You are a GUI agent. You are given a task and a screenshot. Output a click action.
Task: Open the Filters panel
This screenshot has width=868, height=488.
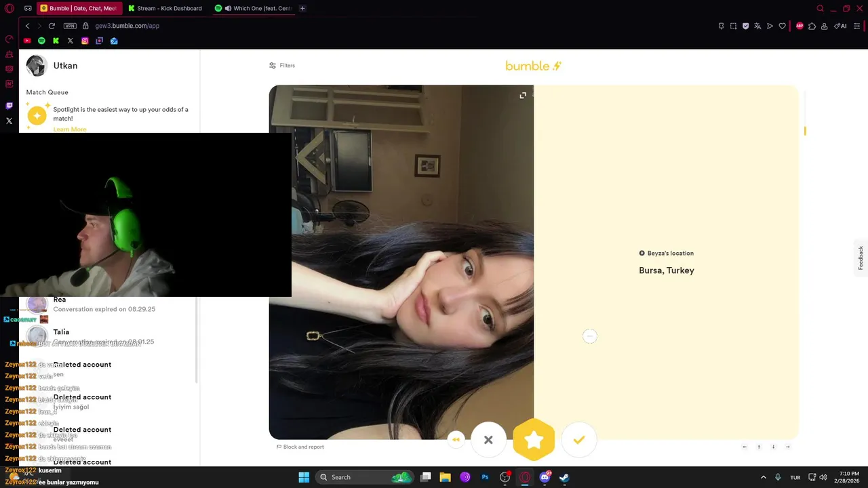point(282,66)
